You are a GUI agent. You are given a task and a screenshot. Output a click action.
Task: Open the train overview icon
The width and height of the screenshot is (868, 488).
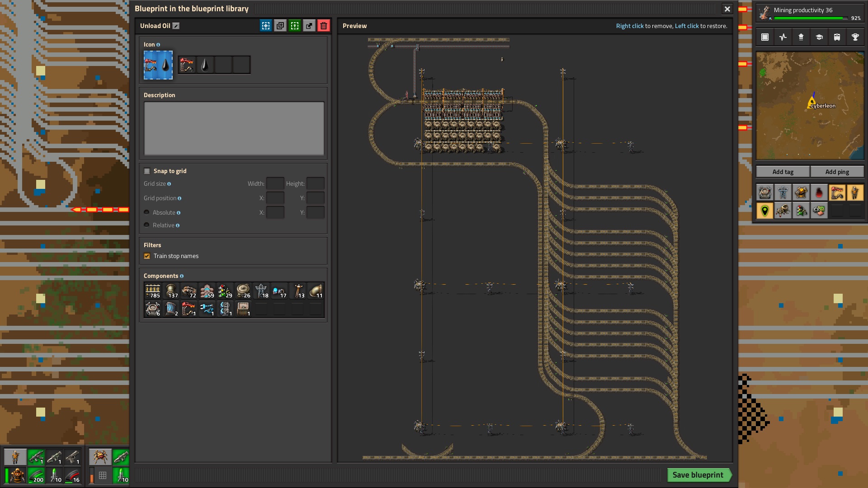pyautogui.click(x=837, y=37)
